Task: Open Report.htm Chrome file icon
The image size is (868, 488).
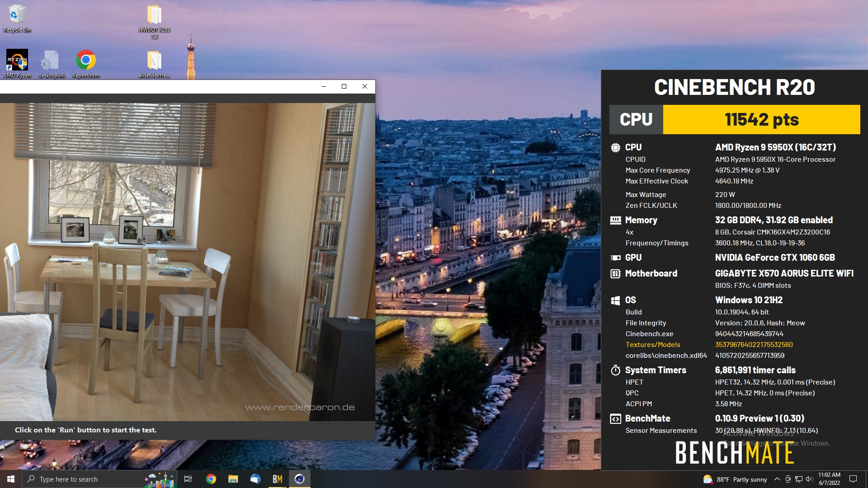Action: click(85, 63)
